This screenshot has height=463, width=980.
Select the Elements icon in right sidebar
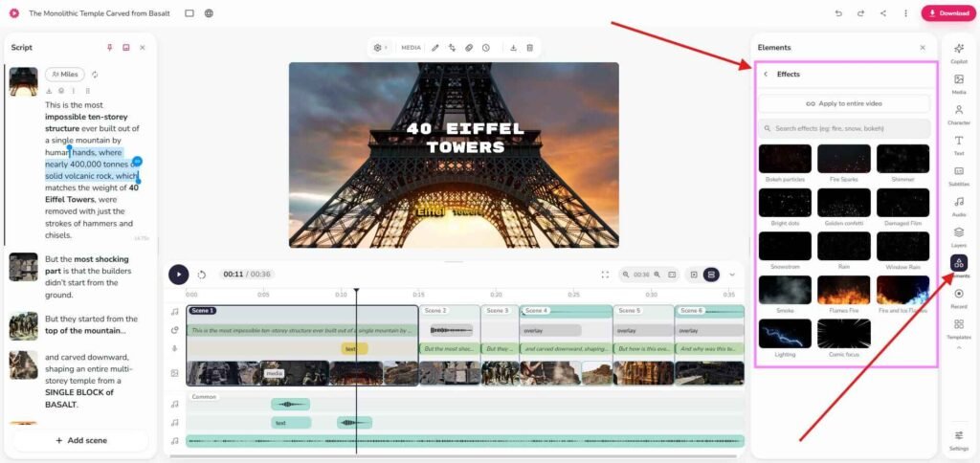(959, 263)
